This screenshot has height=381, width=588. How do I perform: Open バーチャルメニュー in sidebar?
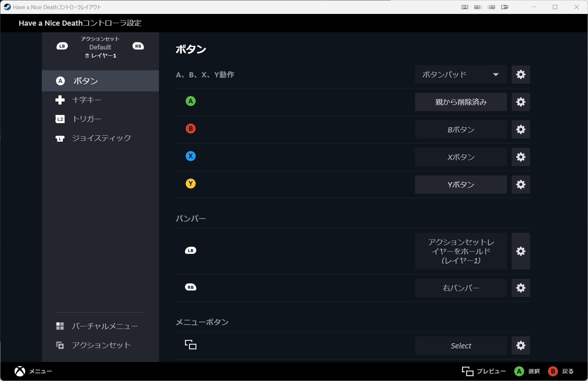click(x=100, y=326)
